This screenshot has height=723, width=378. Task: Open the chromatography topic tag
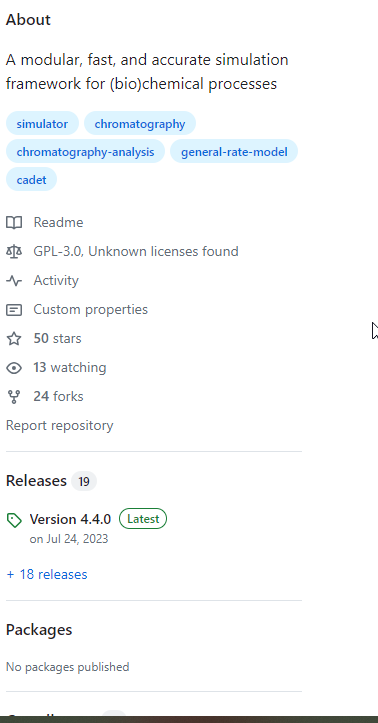[x=140, y=124]
